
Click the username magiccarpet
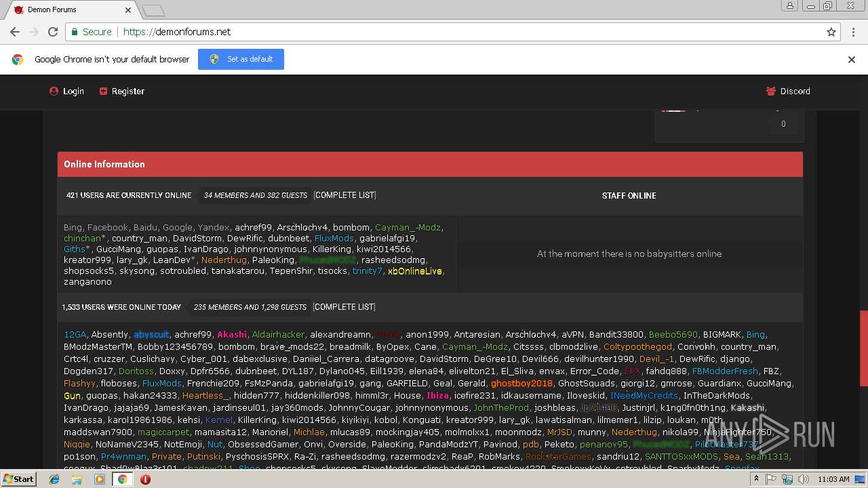pyautogui.click(x=165, y=432)
